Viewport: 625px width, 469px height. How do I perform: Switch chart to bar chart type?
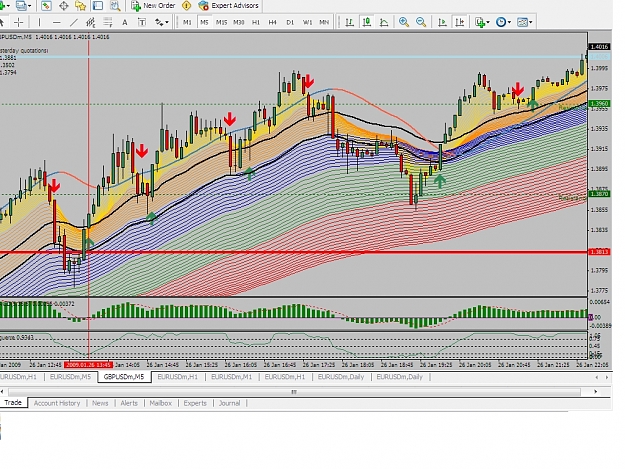point(350,22)
